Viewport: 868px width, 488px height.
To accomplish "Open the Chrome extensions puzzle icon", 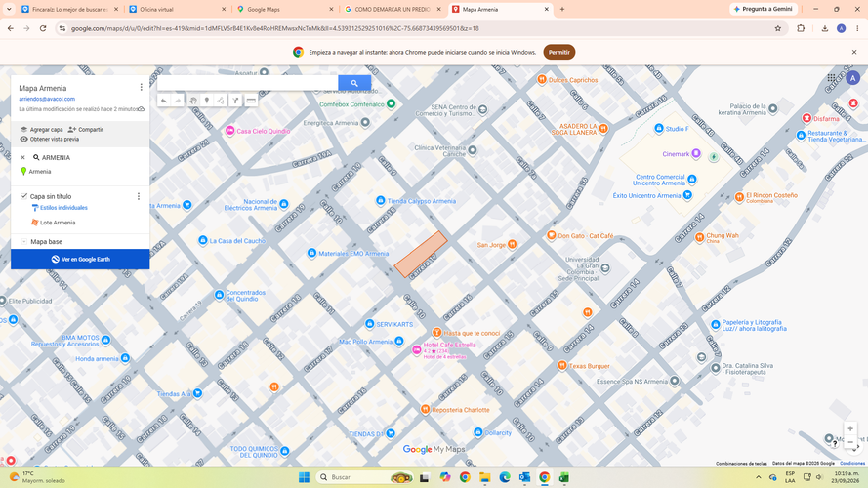I will click(801, 28).
